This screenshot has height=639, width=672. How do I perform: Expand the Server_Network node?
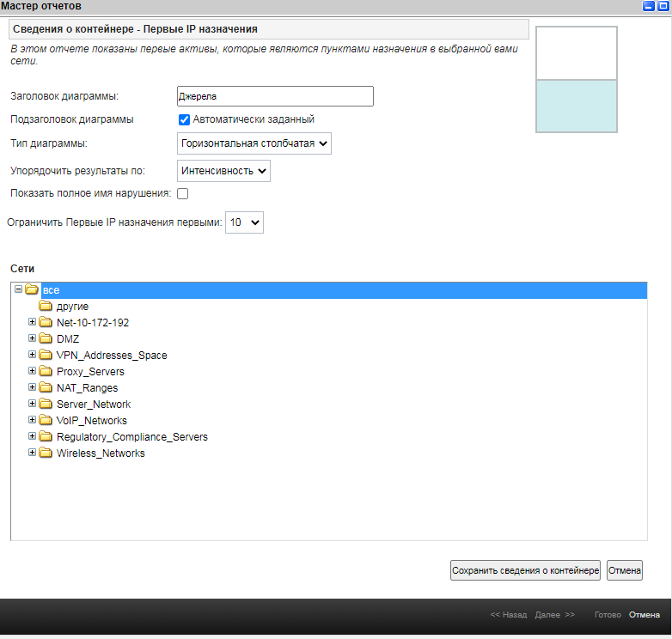[x=32, y=403]
